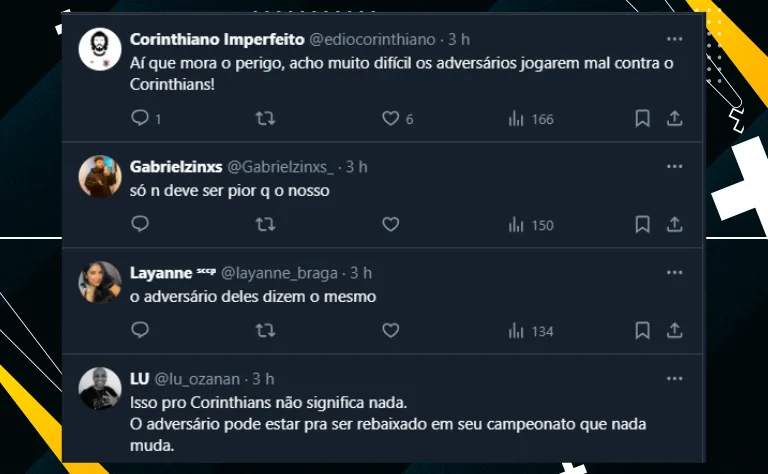This screenshot has height=474, width=768.
Task: Open Gabrielzinxs profile picture
Action: click(100, 177)
